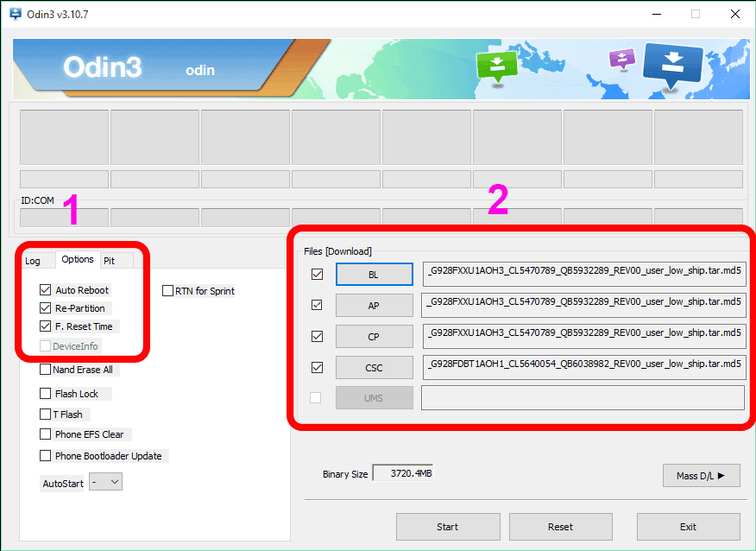Click the BL file path field
The width and height of the screenshot is (756, 551).
(x=584, y=274)
